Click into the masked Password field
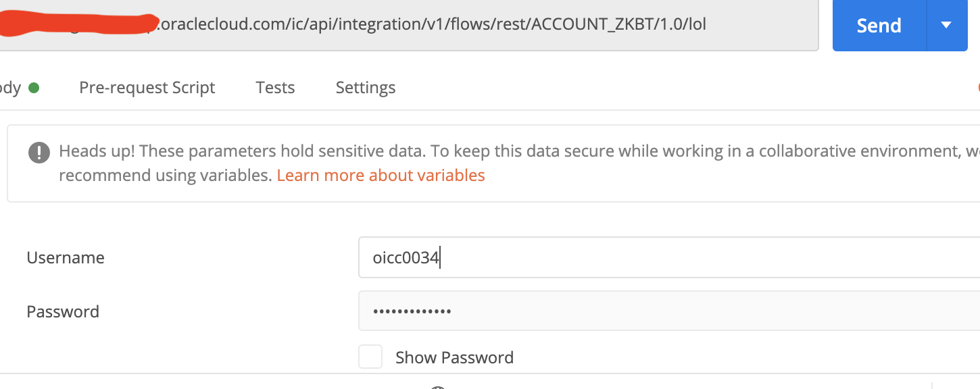The width and height of the screenshot is (980, 389). (608, 311)
